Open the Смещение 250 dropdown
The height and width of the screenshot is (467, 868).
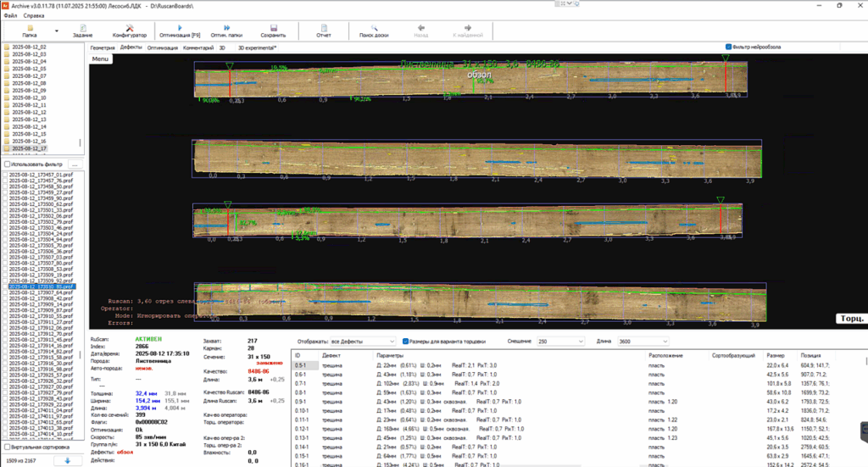point(560,342)
